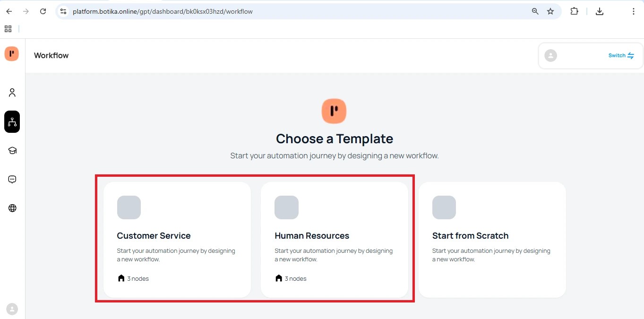The height and width of the screenshot is (319, 644).
Task: Reload the page with browser refresh
Action: click(x=43, y=11)
